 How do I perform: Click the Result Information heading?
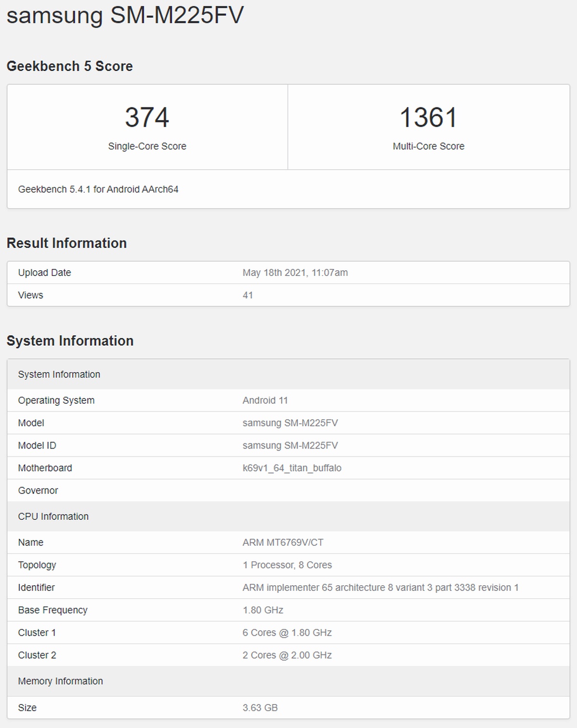(x=67, y=243)
